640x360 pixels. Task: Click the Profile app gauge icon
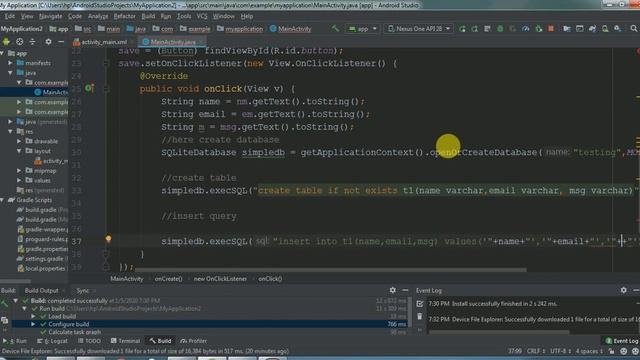pyautogui.click(x=526, y=29)
